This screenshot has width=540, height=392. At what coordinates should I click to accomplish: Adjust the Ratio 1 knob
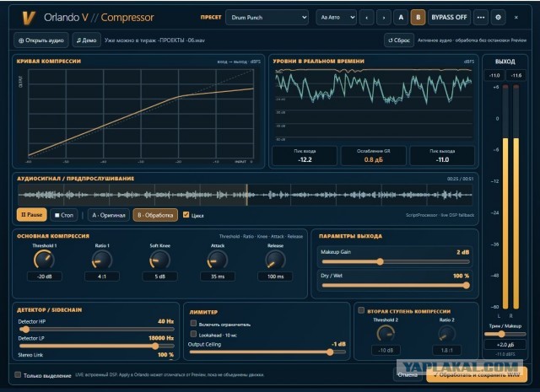pos(102,260)
